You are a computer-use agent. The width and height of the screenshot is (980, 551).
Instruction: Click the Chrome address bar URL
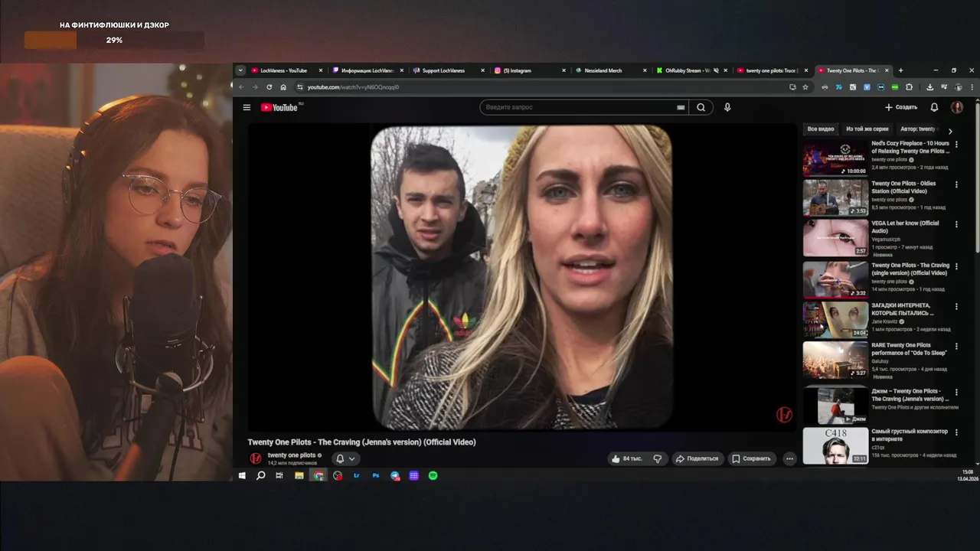point(353,87)
